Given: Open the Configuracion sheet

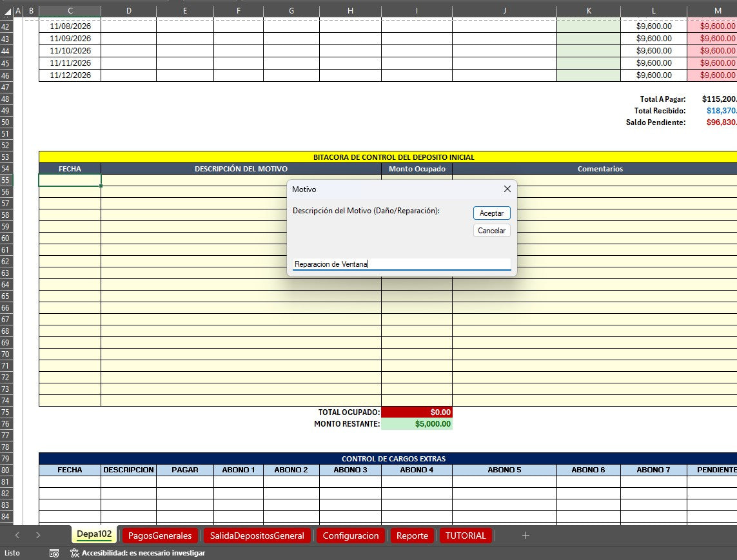Looking at the screenshot, I should 350,535.
